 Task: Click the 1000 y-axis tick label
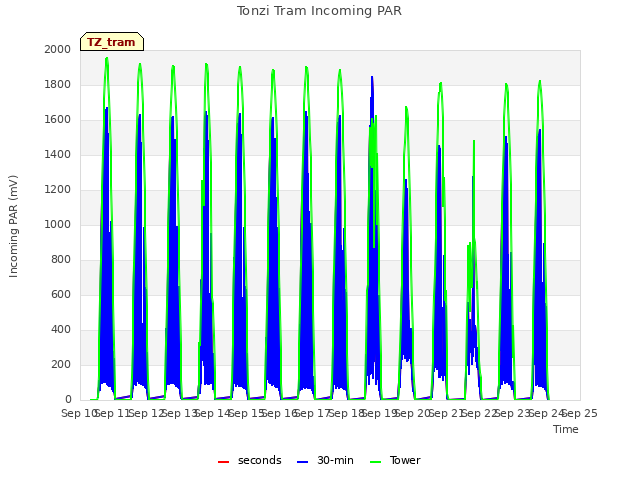pos(58,224)
